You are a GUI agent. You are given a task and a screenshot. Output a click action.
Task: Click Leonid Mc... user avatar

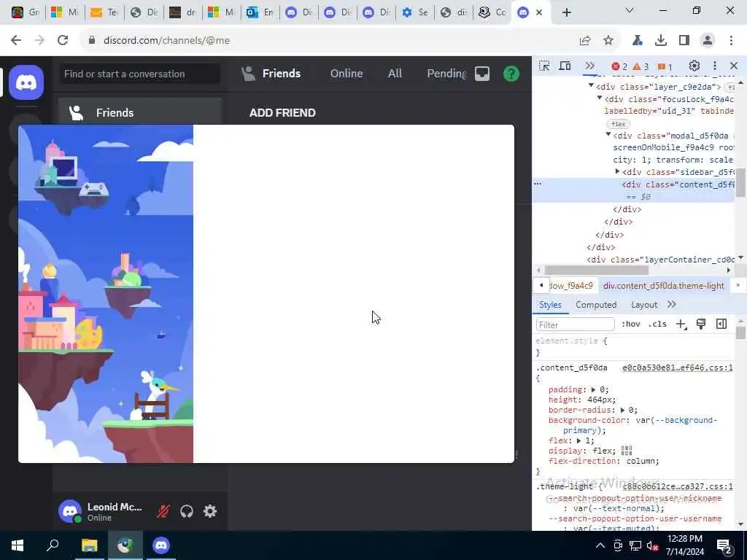[70, 511]
